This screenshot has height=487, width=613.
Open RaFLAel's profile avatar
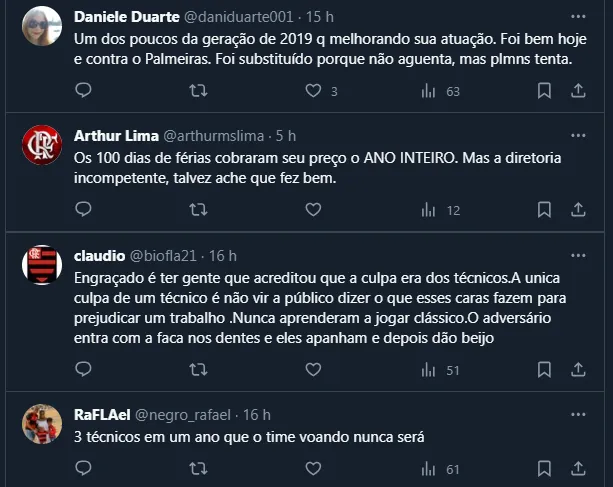tap(42, 424)
